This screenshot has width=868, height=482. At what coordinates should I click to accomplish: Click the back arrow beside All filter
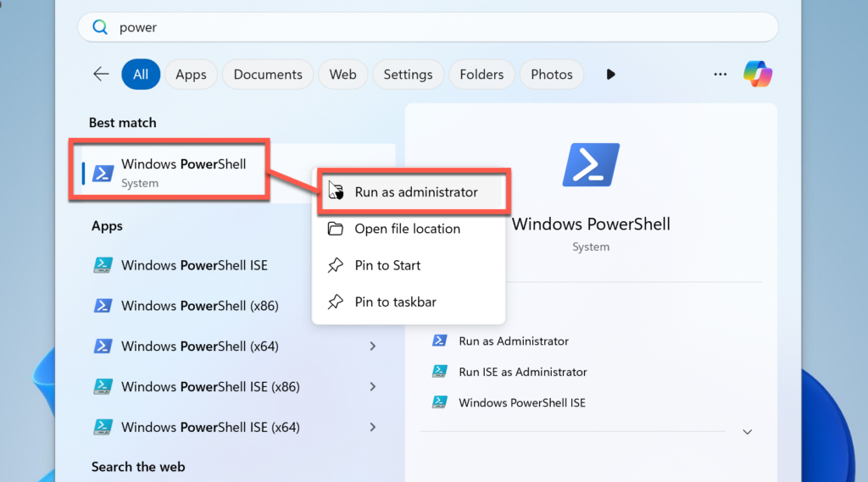tap(101, 75)
